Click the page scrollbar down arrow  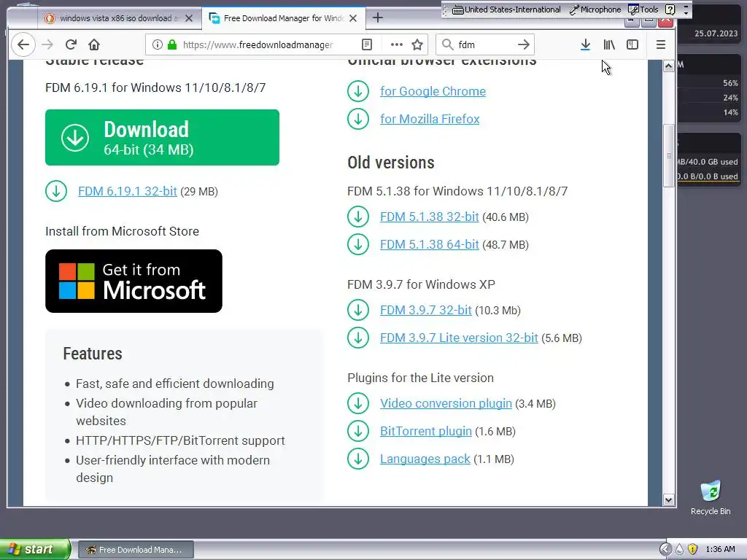(x=668, y=500)
